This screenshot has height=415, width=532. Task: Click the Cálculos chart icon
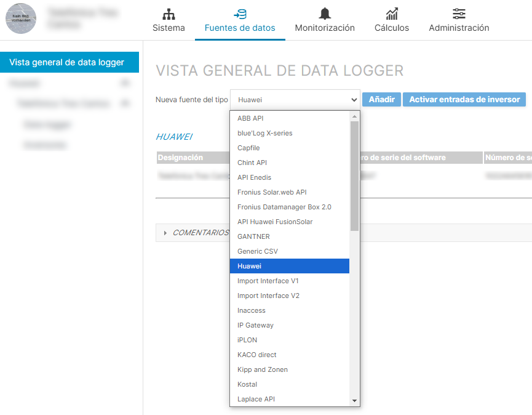pyautogui.click(x=392, y=14)
